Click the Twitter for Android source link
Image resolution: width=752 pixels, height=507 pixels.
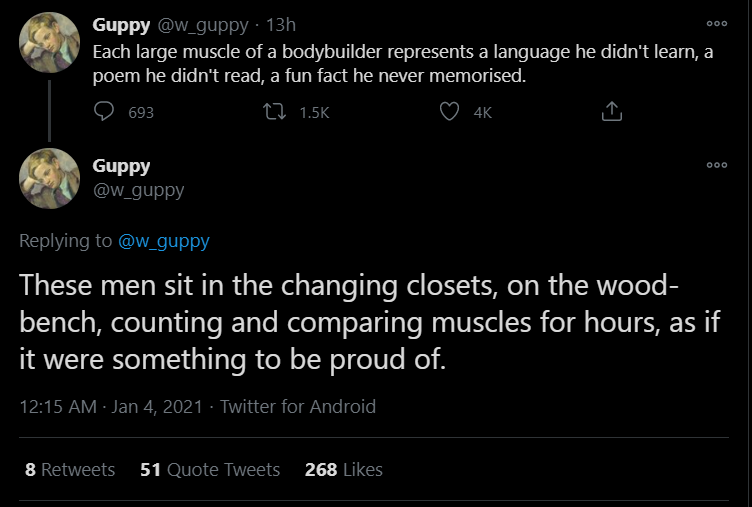[x=298, y=406]
